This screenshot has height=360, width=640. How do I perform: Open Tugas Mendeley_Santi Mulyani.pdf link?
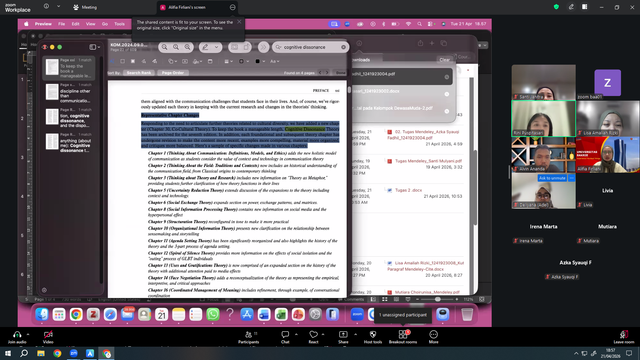coord(428,161)
